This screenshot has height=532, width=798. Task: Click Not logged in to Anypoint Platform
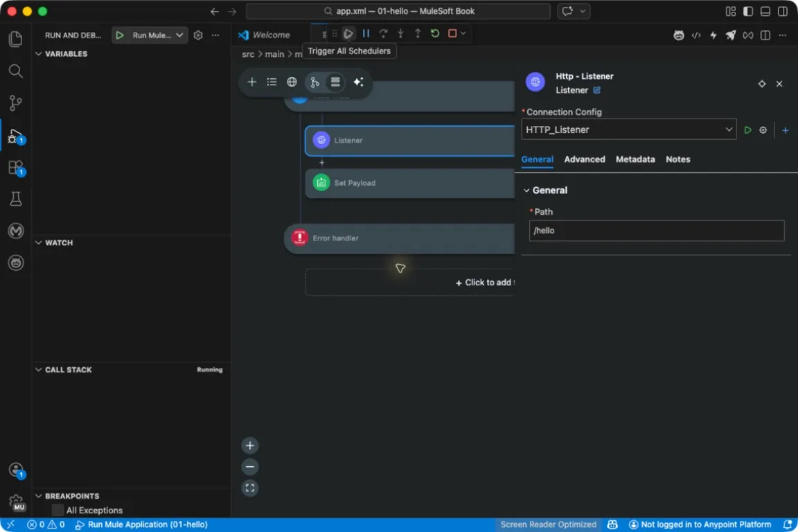700,525
